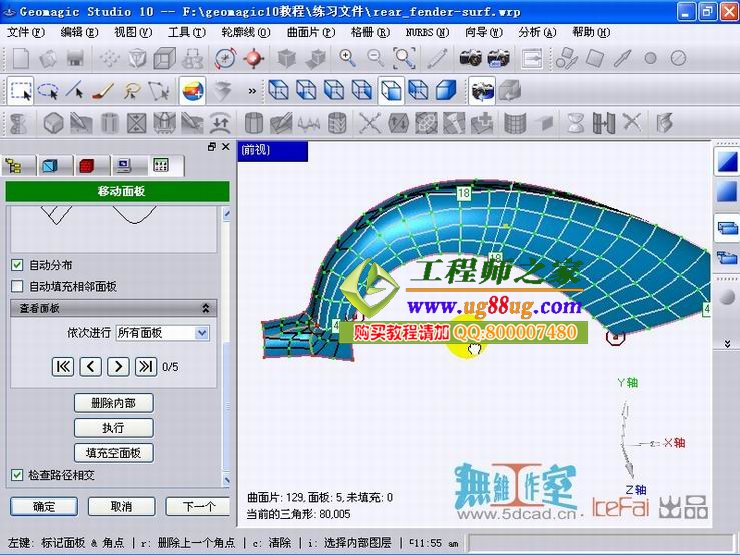This screenshot has width=740, height=555.
Task: Click the shaded solid cube view icon
Action: tap(446, 91)
